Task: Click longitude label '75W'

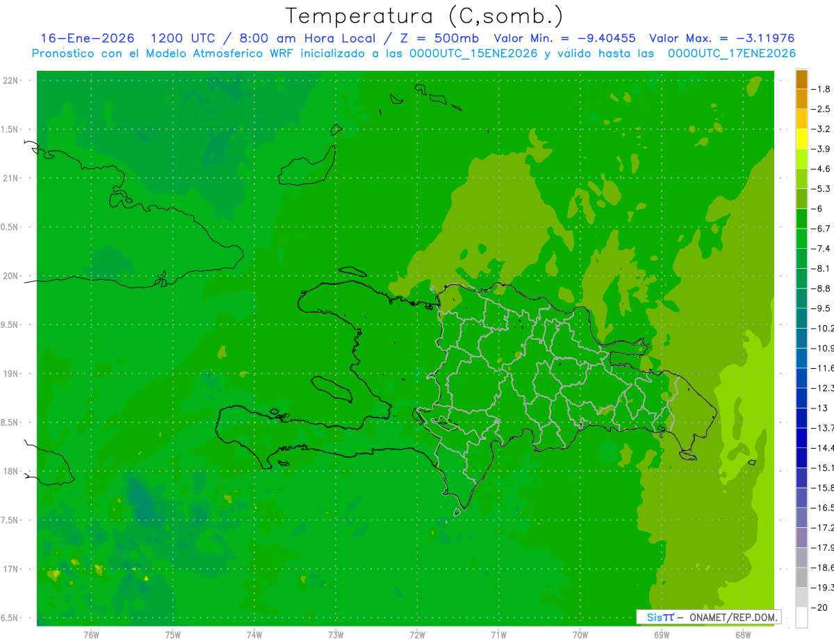Action: tap(173, 634)
